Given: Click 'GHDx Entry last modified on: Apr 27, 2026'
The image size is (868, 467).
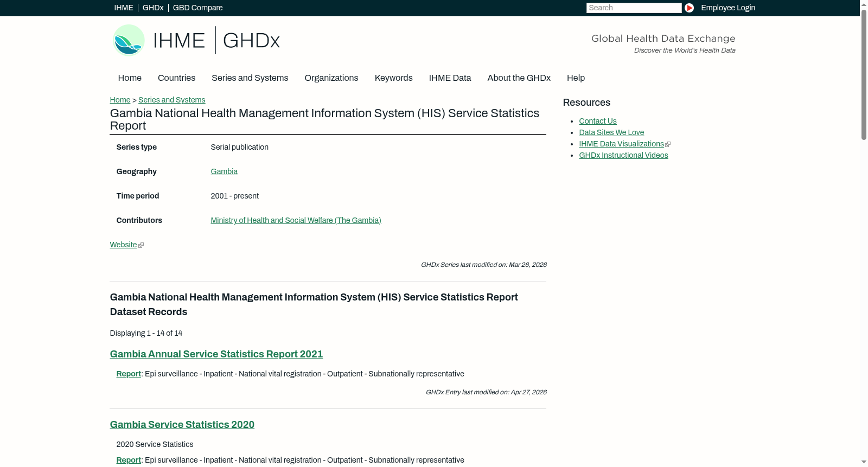Looking at the screenshot, I should 486,392.
